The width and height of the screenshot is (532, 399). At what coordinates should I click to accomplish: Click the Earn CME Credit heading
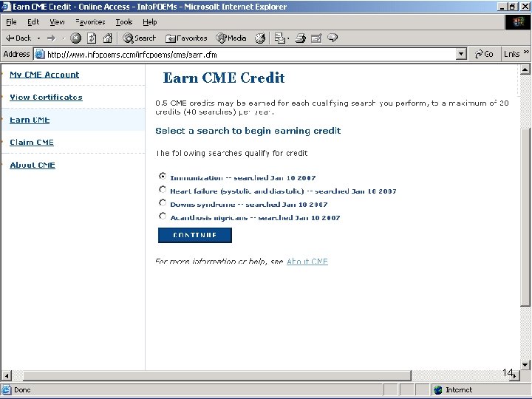coord(224,78)
